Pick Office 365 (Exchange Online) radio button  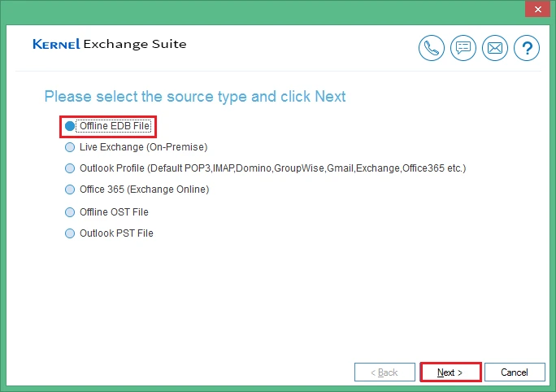pos(70,189)
